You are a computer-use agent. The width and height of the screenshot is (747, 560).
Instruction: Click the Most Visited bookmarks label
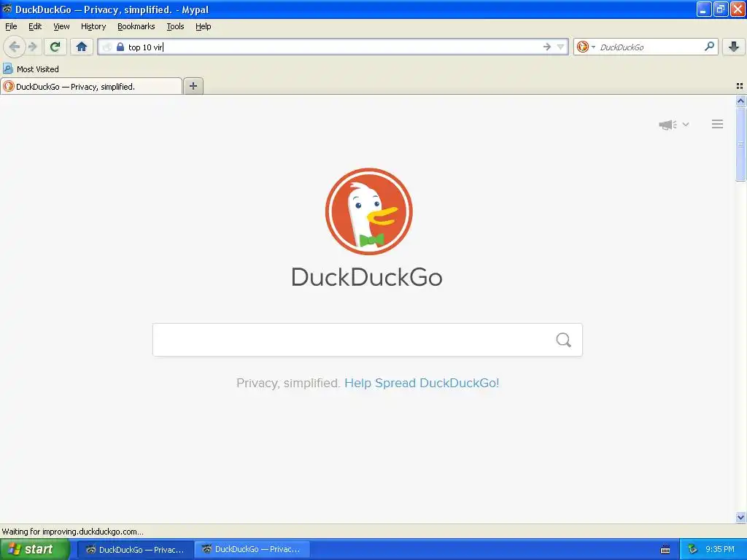click(38, 69)
